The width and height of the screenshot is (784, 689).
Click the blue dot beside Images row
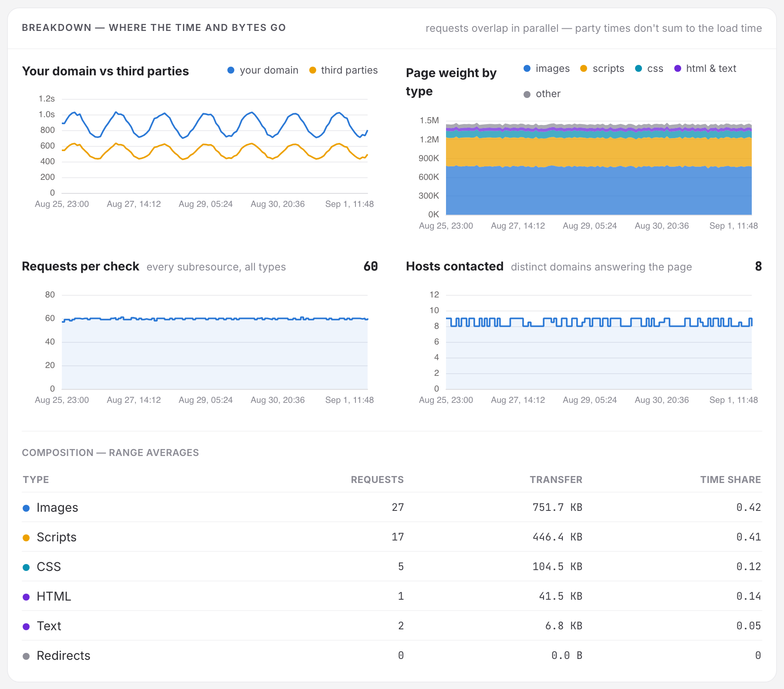pyautogui.click(x=26, y=508)
